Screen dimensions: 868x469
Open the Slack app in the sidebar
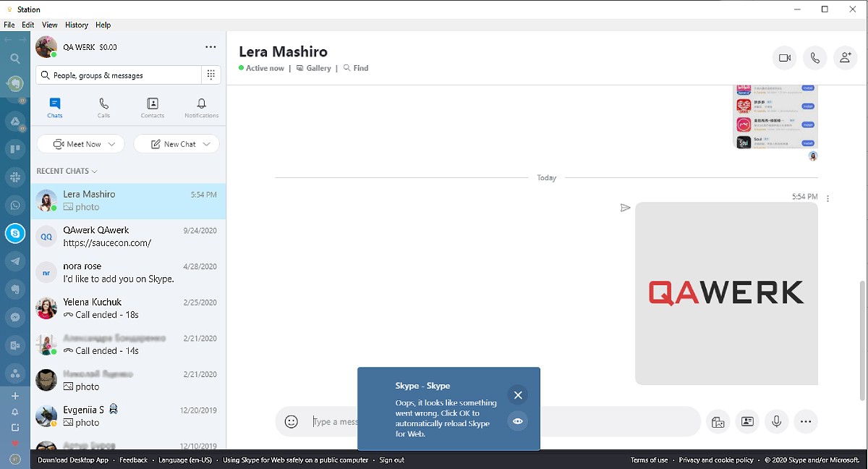[15, 177]
